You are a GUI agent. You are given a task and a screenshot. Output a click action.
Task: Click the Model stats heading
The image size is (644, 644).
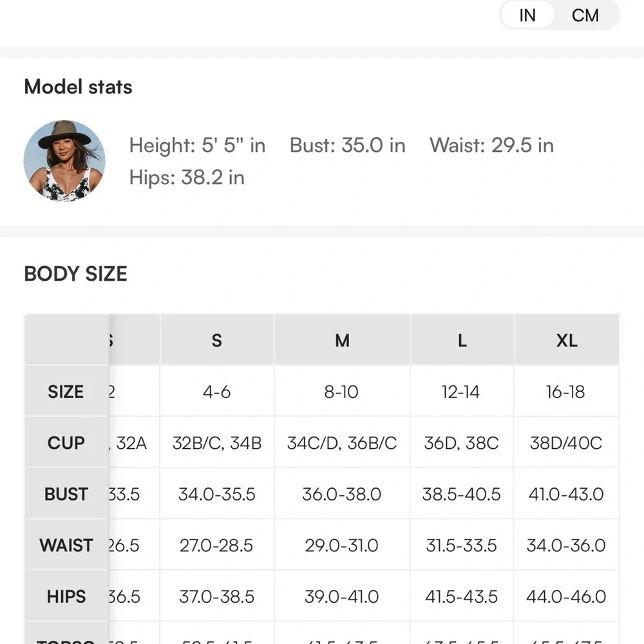pyautogui.click(x=78, y=87)
